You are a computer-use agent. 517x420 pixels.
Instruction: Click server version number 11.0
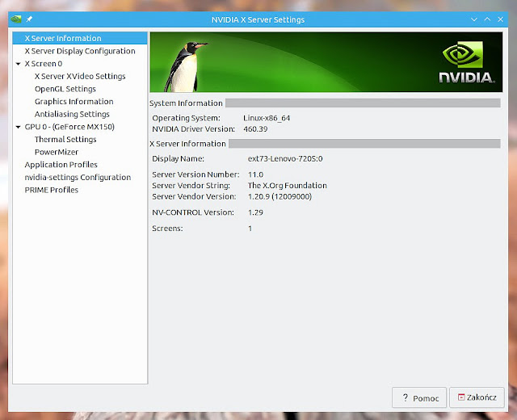pyautogui.click(x=255, y=174)
